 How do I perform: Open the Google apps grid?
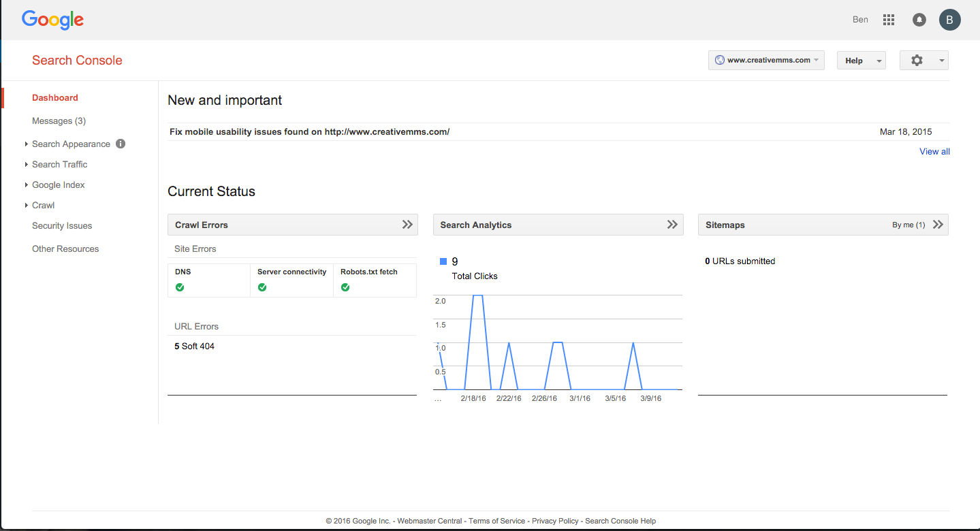pyautogui.click(x=888, y=20)
